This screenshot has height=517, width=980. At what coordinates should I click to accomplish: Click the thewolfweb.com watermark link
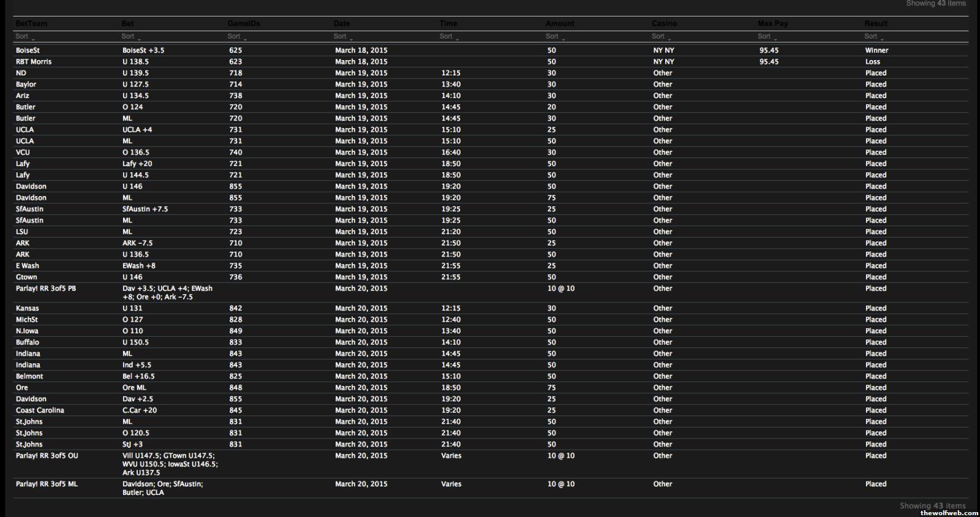(949, 513)
